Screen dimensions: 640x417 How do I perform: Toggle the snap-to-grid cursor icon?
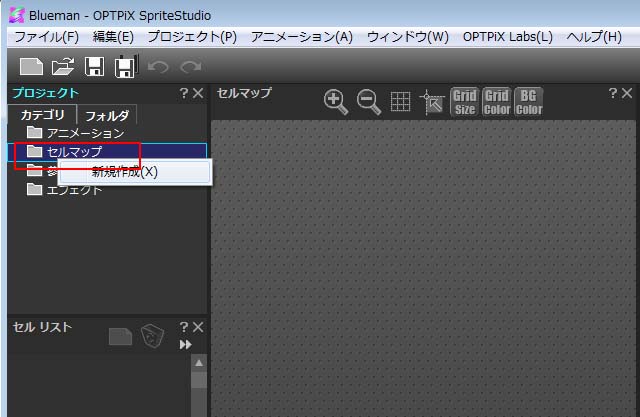(x=432, y=102)
